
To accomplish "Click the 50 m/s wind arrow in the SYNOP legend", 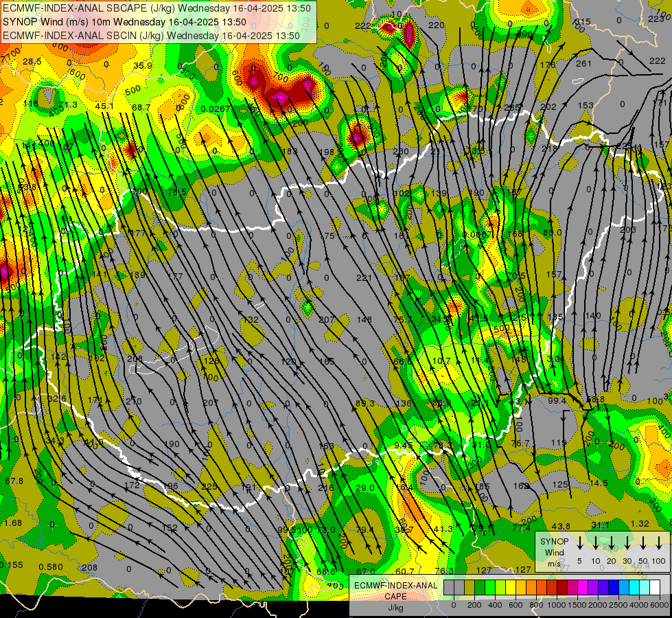I will coord(643,543).
